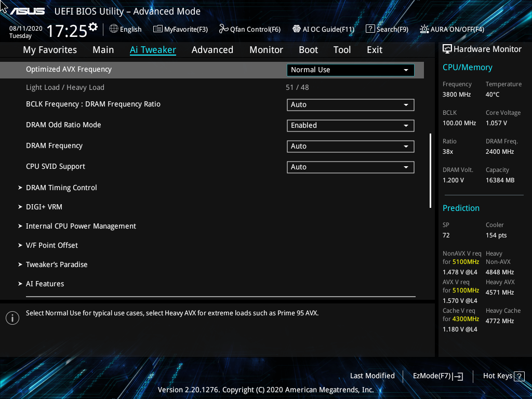
Task: Open Optimized AVX Frequency dropdown
Action: tap(351, 70)
